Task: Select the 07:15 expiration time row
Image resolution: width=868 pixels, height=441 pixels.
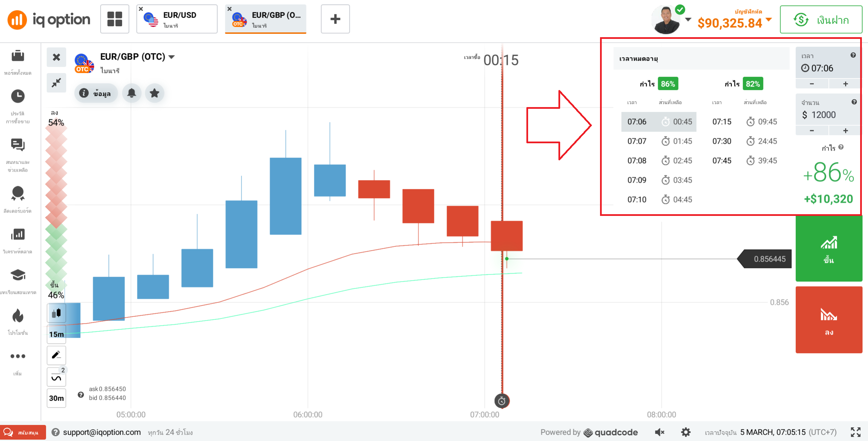Action: point(744,122)
